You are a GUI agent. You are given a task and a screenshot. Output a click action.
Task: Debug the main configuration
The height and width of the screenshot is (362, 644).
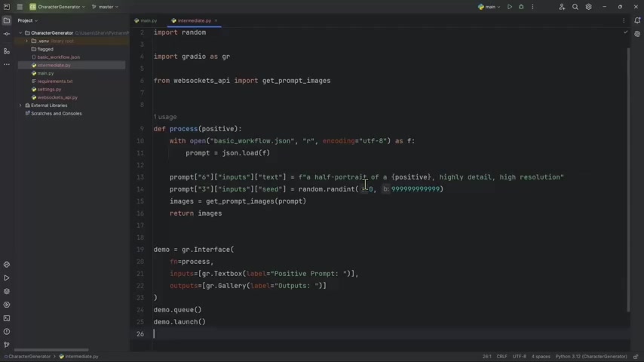pos(521,7)
